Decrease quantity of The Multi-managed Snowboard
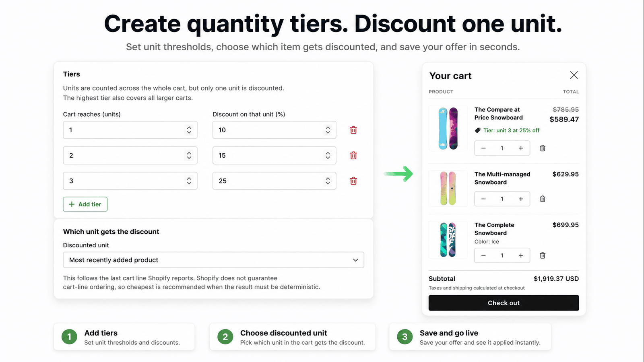Image resolution: width=644 pixels, height=362 pixels. (x=483, y=199)
